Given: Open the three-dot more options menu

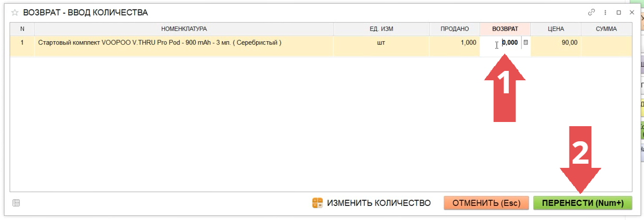Looking at the screenshot, I should point(605,12).
